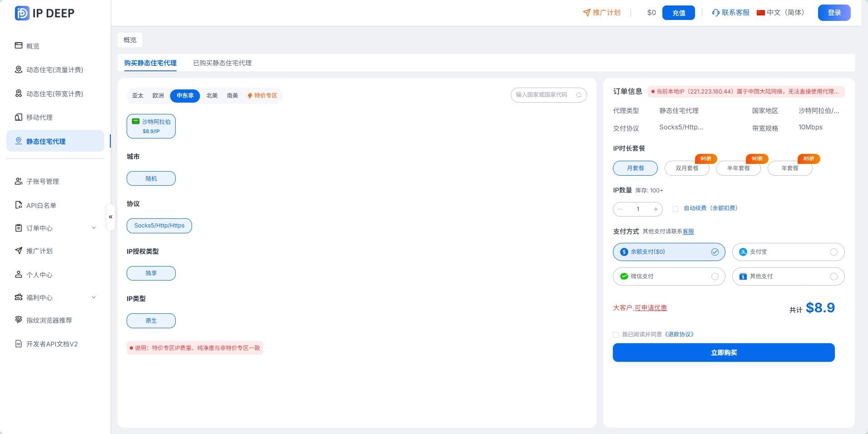Viewport: 868px width, 434px height.
Task: Switch to the 已购买静态住宅代理 tab
Action: coord(222,63)
